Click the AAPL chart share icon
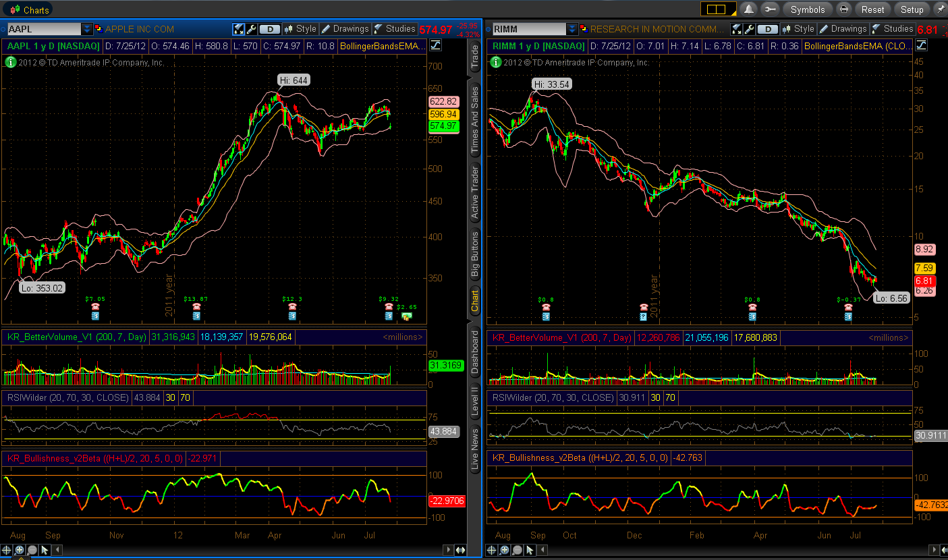This screenshot has height=560, width=948. pyautogui.click(x=239, y=29)
